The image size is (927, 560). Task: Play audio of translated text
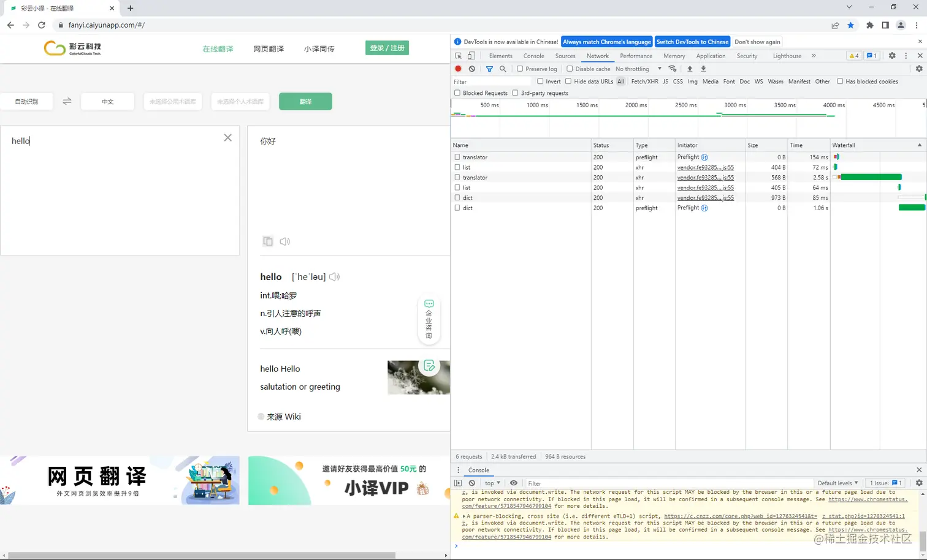click(x=285, y=241)
